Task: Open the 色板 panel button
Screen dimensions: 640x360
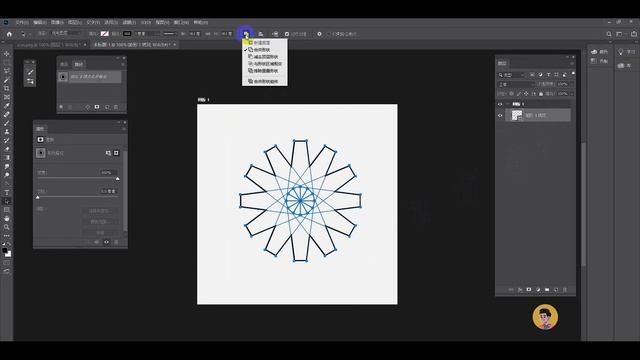Action: tap(600, 61)
